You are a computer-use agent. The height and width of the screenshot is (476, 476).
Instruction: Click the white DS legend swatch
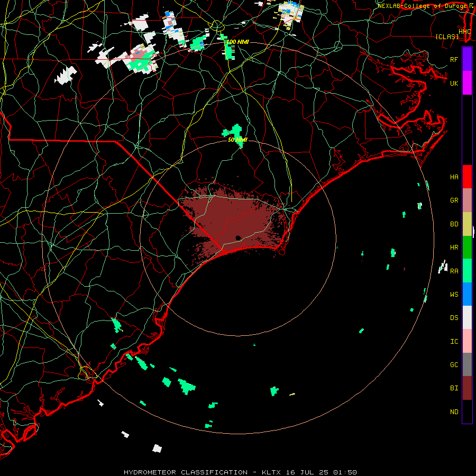click(x=467, y=317)
